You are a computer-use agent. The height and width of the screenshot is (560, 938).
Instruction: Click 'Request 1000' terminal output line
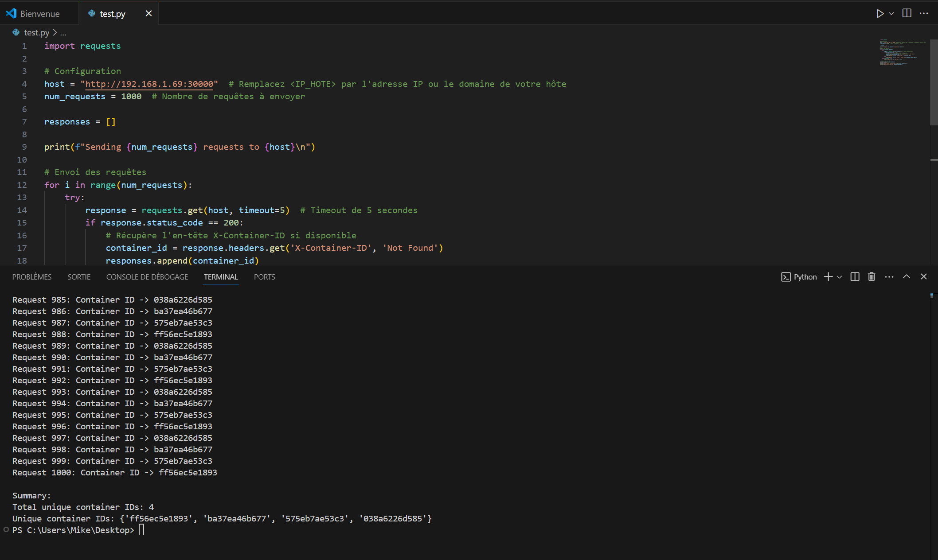point(115,473)
